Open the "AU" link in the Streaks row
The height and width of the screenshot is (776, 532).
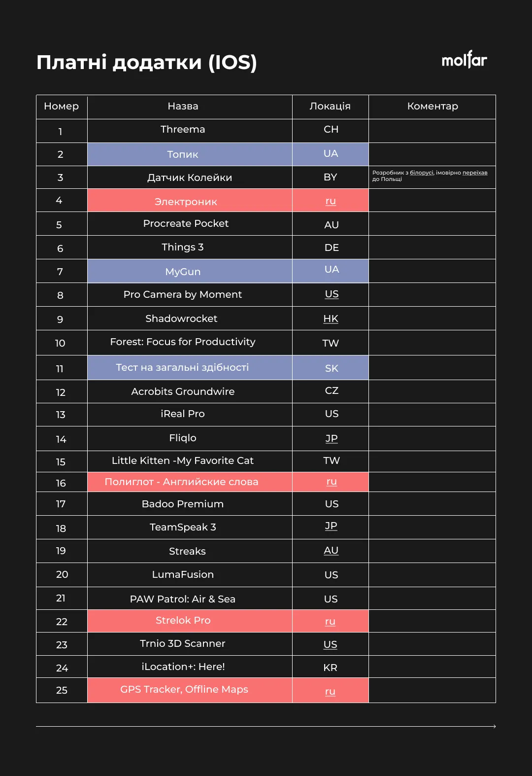pyautogui.click(x=331, y=551)
